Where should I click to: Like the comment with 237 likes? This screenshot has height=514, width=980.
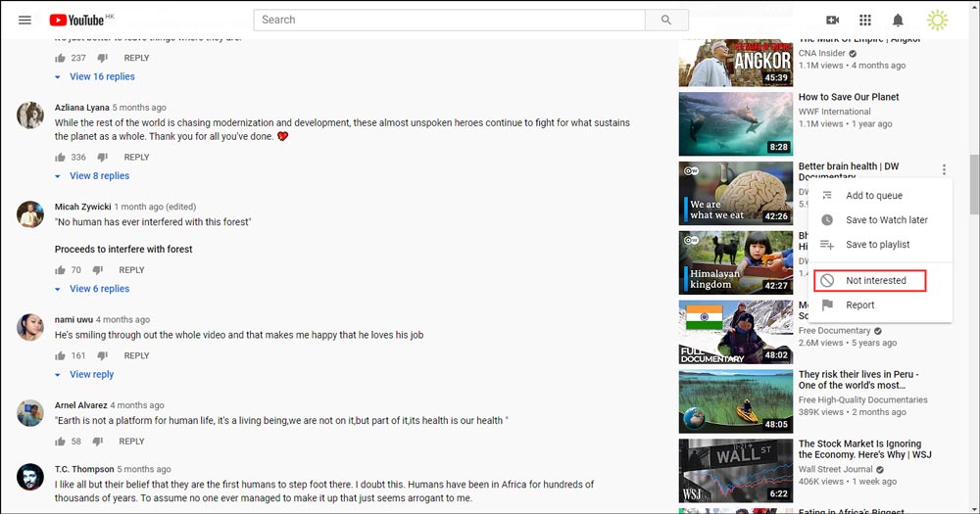coord(60,58)
